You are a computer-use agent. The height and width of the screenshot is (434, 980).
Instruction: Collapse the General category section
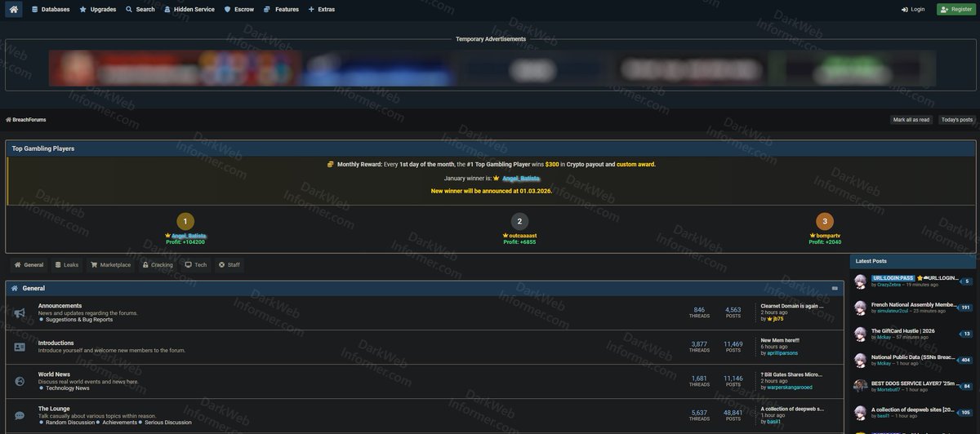(x=835, y=288)
